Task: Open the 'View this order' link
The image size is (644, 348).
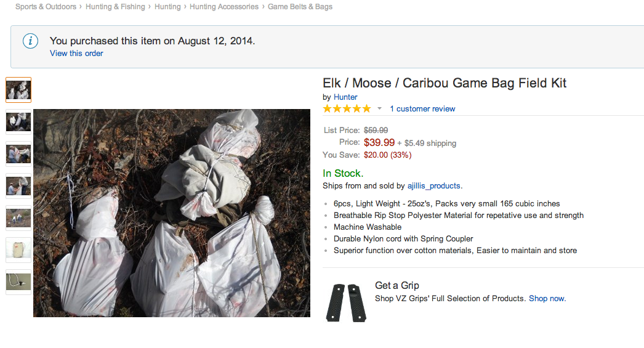Action: (x=76, y=54)
